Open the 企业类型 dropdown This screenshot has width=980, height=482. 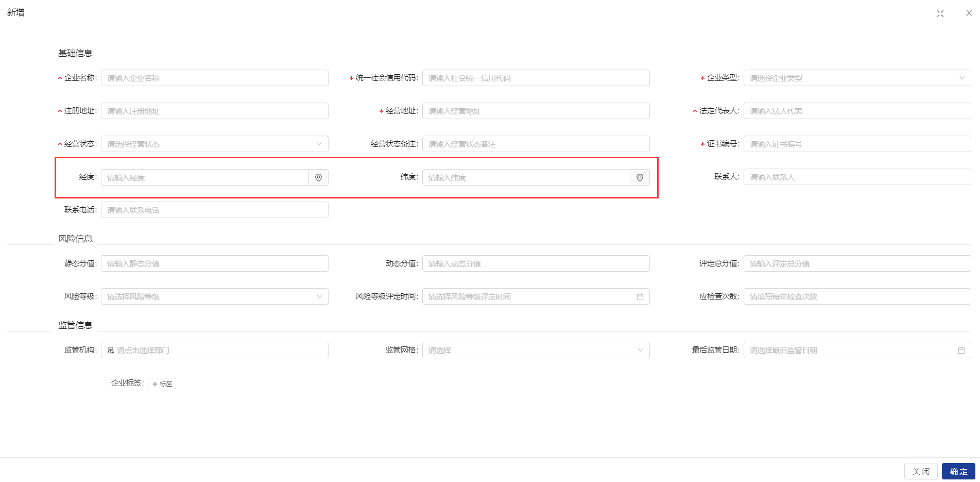pos(857,78)
